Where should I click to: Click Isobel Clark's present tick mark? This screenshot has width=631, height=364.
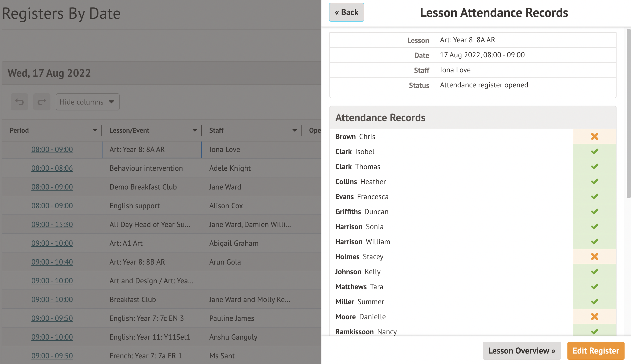pos(594,151)
